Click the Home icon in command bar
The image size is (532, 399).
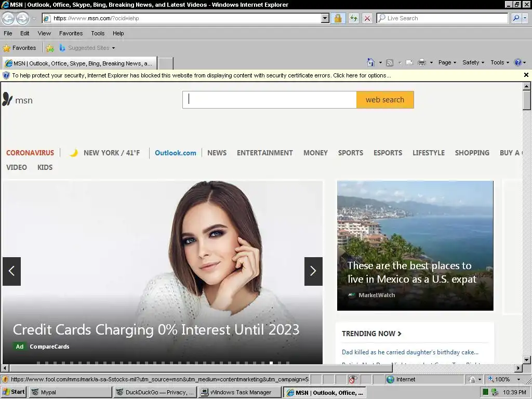pyautogui.click(x=371, y=62)
